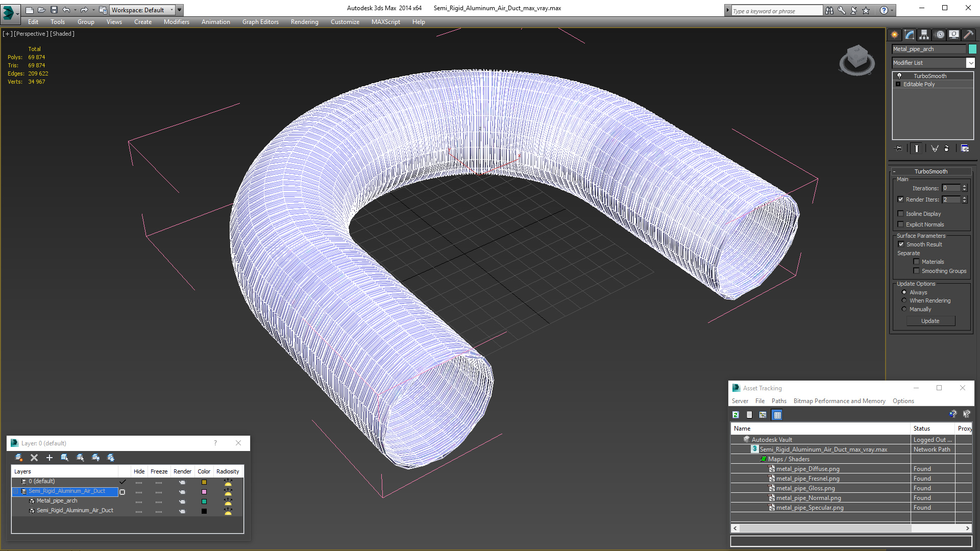This screenshot has width=980, height=551.
Task: Toggle the Render Iters checkbox
Action: click(901, 199)
